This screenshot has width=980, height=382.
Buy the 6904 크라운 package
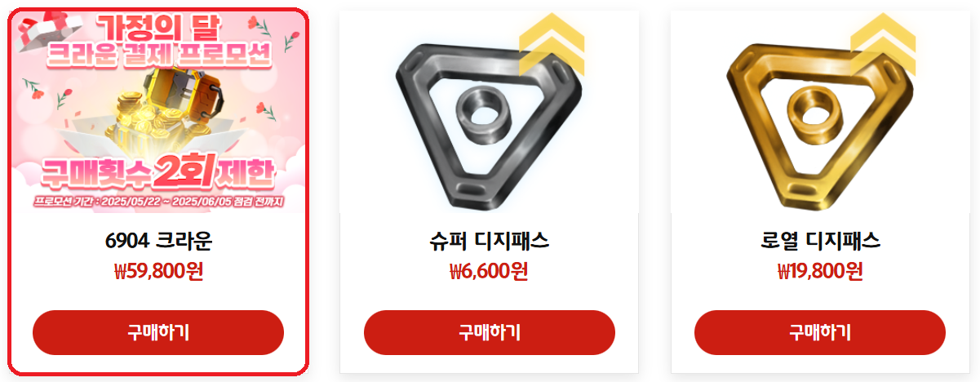pos(158,332)
